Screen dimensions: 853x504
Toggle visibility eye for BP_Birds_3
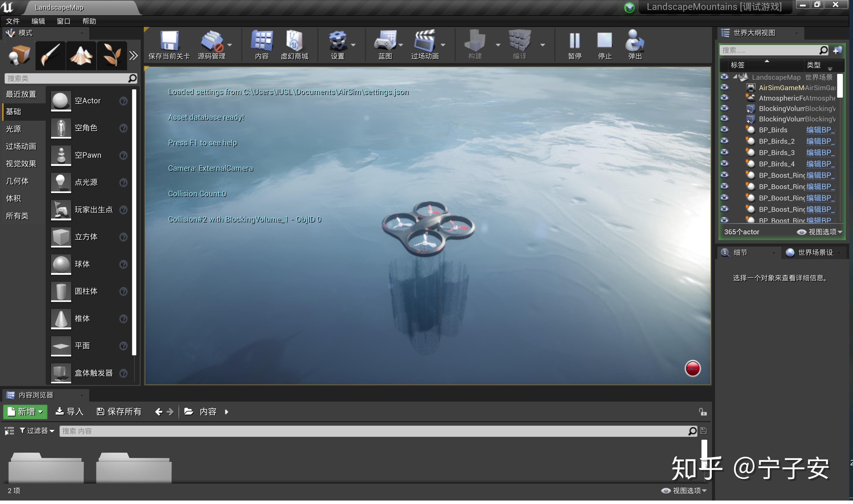coord(724,152)
